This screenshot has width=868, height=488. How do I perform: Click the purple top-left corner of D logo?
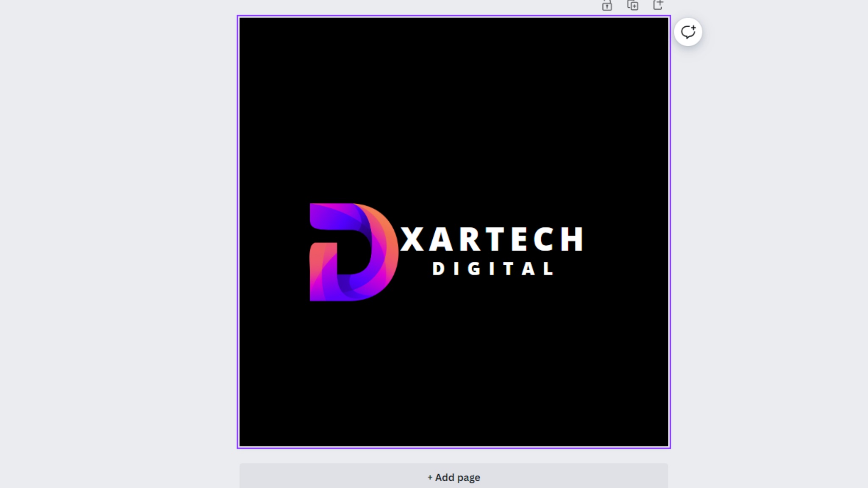click(x=319, y=214)
